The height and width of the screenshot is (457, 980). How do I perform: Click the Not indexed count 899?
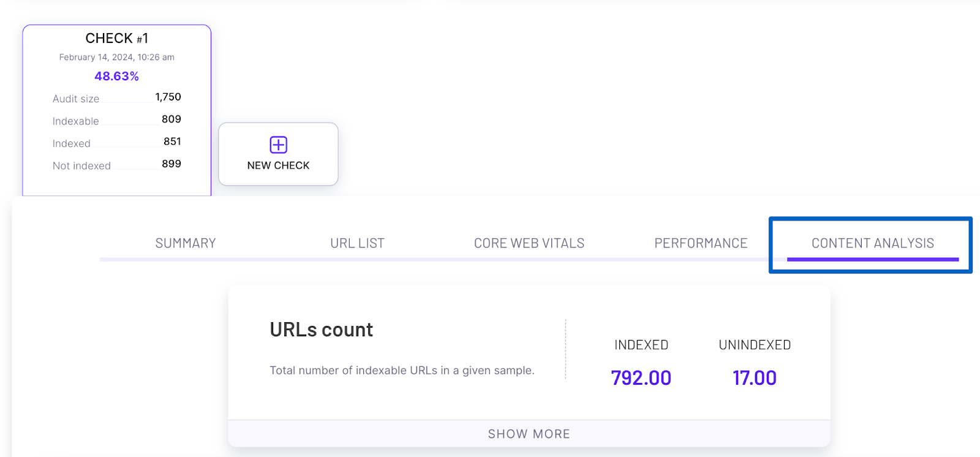click(x=171, y=164)
